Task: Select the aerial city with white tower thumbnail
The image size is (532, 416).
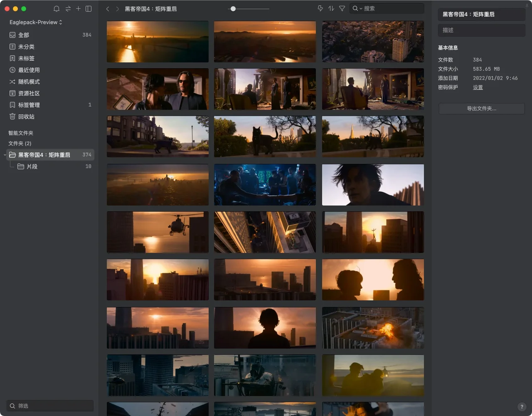Action: click(x=373, y=42)
